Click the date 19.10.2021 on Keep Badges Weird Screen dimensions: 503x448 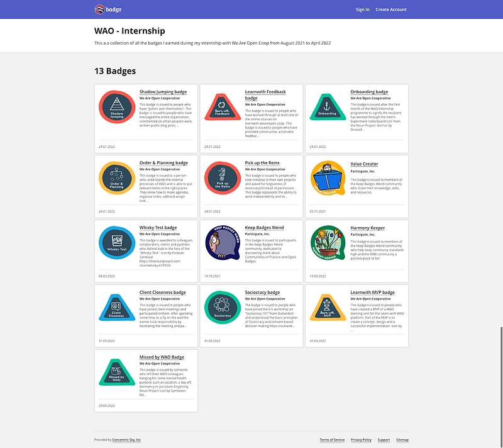tap(212, 276)
